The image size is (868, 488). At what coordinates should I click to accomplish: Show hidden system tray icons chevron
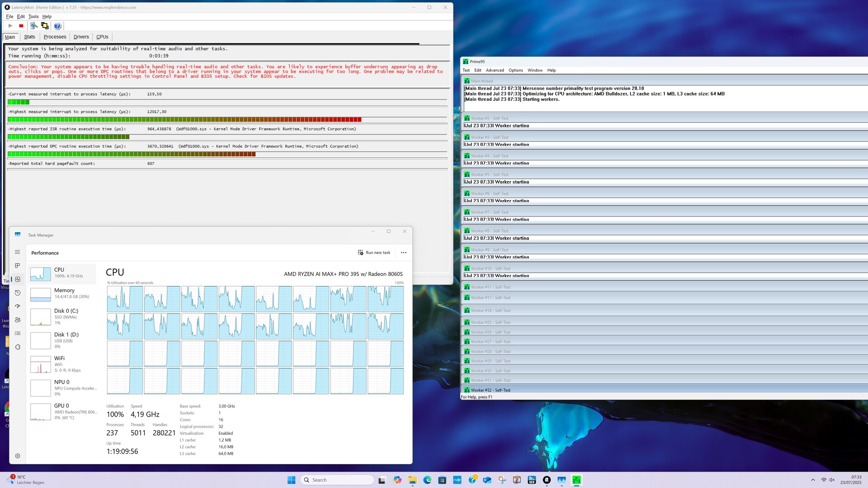tap(813, 480)
